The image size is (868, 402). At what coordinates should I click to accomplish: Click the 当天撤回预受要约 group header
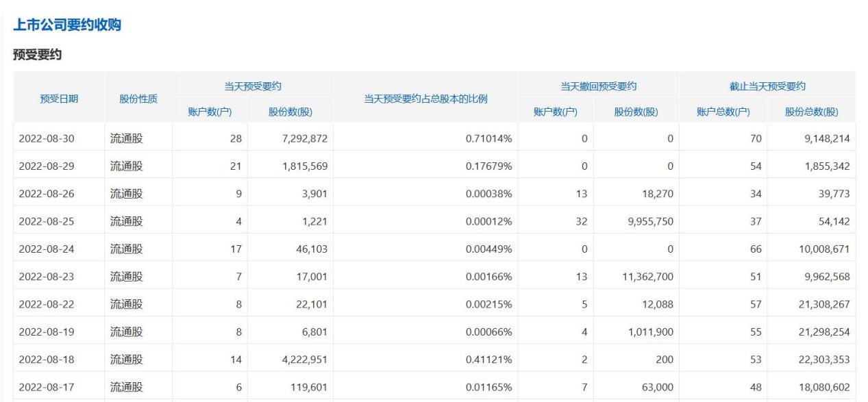point(598,86)
